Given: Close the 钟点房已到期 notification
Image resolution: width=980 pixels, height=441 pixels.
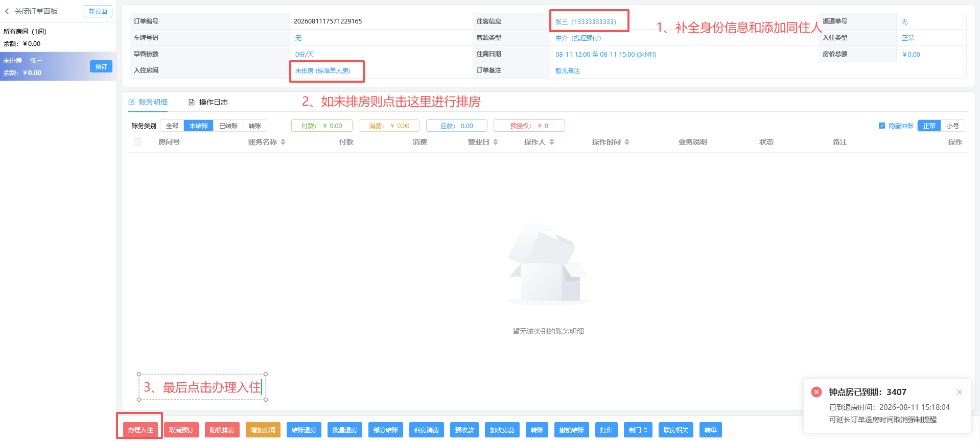Looking at the screenshot, I should (959, 392).
